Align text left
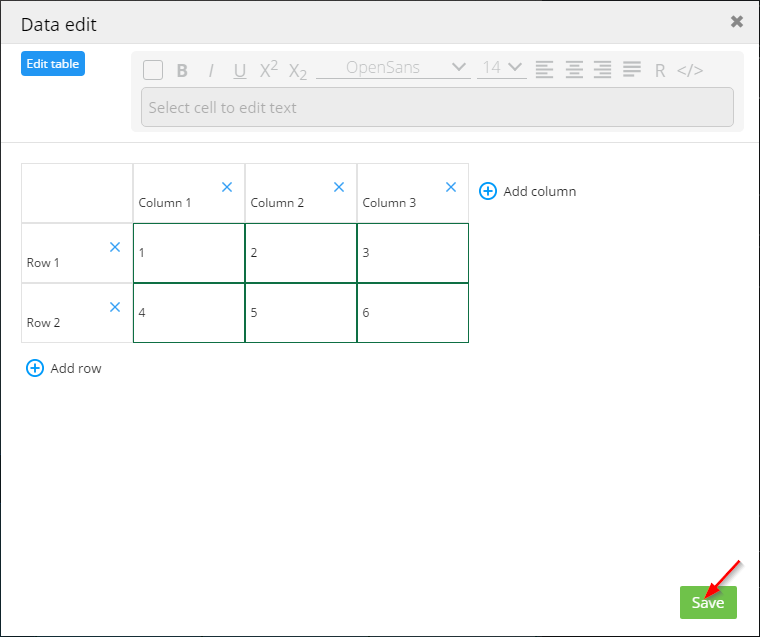 point(544,69)
